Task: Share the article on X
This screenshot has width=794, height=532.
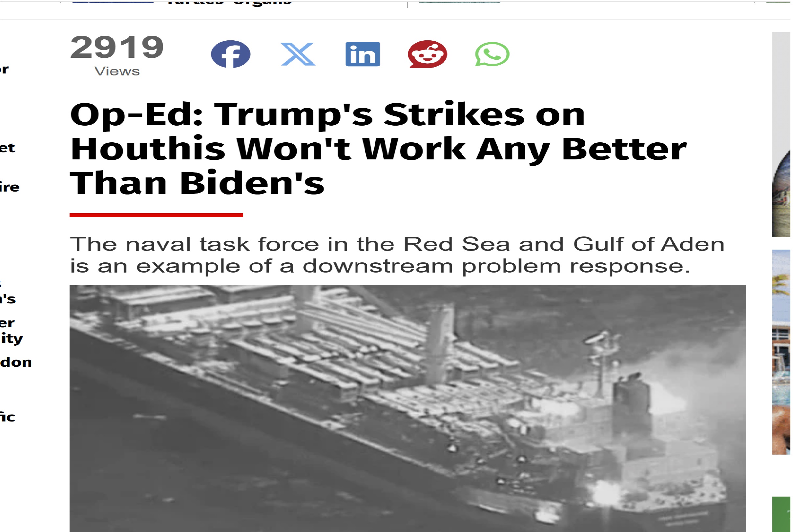Action: click(x=298, y=54)
